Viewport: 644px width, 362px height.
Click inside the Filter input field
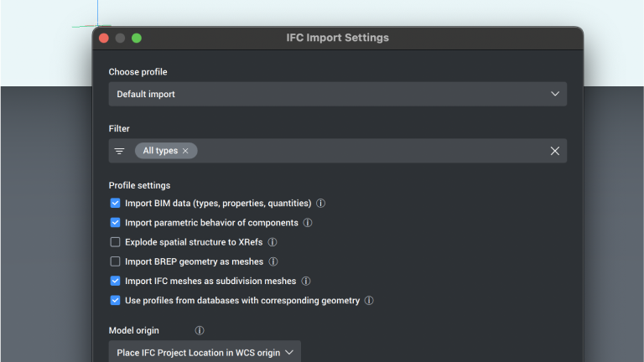[x=369, y=151]
